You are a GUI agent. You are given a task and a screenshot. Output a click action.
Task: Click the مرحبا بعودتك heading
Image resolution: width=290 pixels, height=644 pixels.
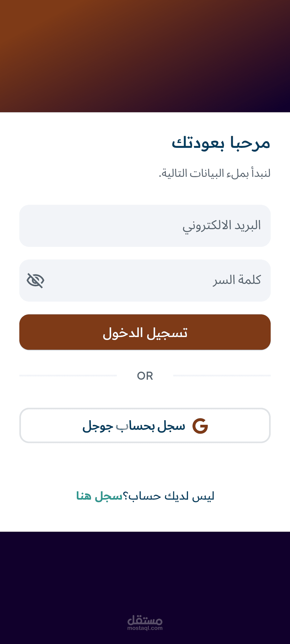[221, 143]
